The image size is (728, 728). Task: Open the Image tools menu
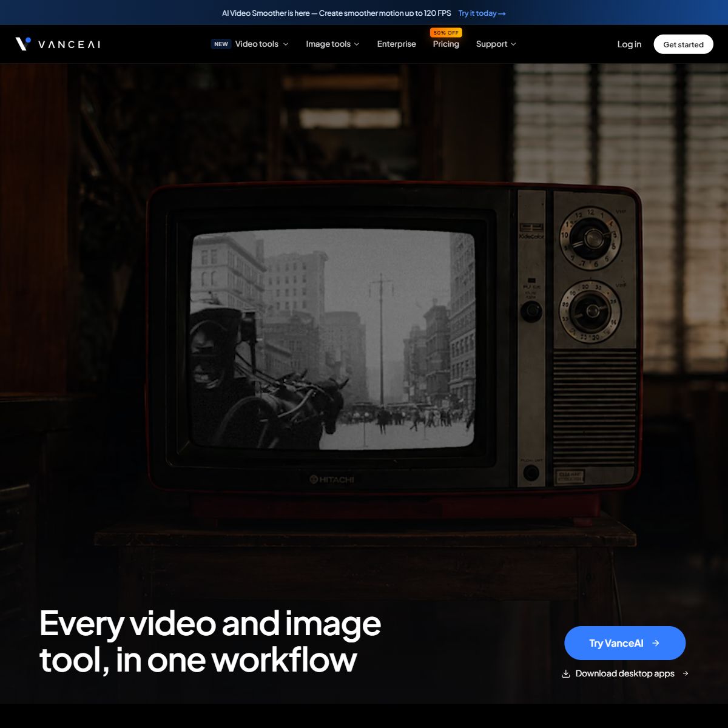tap(328, 44)
